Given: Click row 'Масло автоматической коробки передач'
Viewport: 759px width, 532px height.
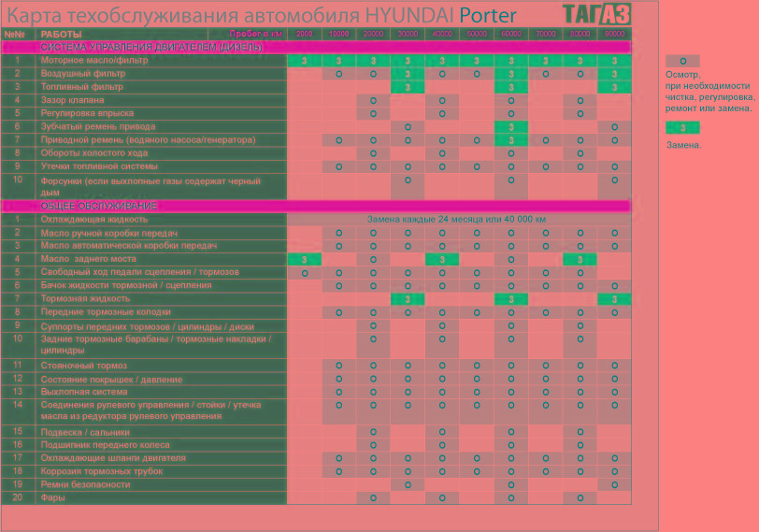Looking at the screenshot, I should click(317, 246).
